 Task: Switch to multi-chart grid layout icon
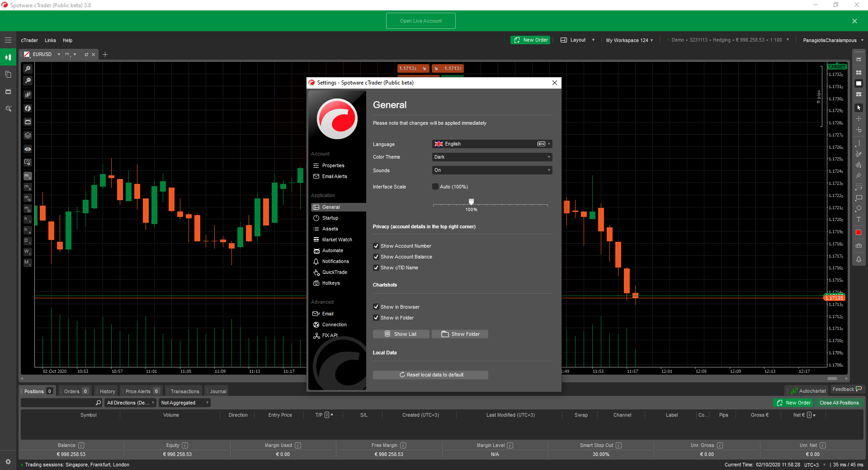(x=859, y=73)
